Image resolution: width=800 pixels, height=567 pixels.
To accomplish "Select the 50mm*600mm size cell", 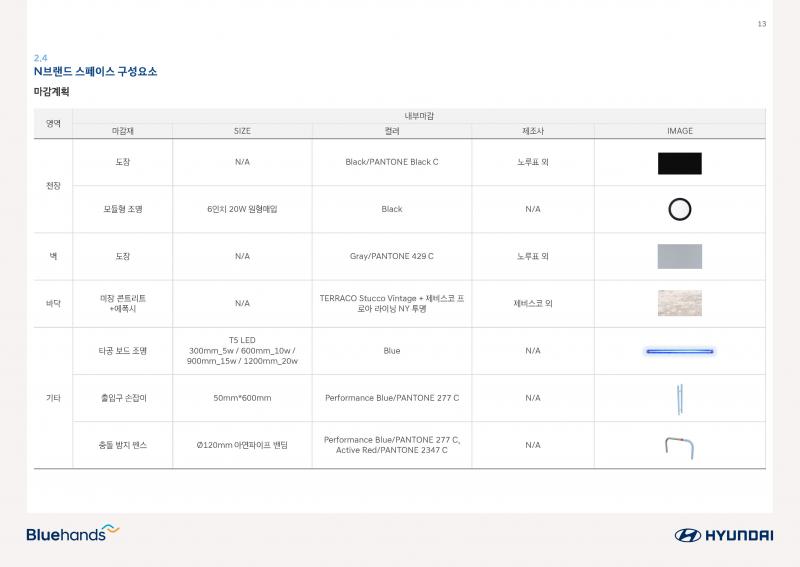I will pyautogui.click(x=242, y=398).
